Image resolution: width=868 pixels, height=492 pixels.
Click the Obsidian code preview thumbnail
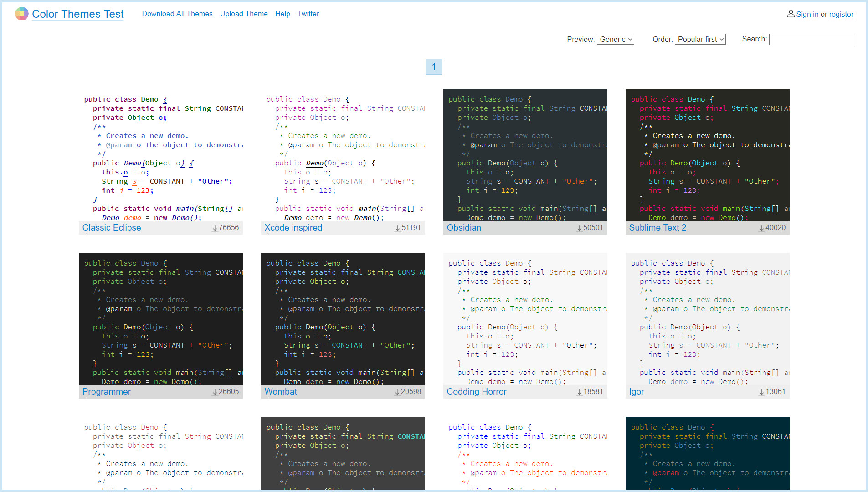[525, 155]
